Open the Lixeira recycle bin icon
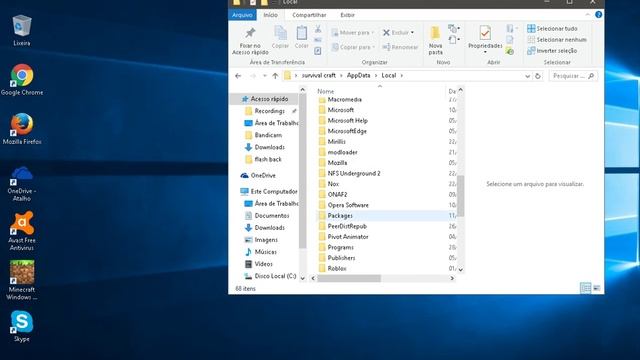The image size is (640, 360). click(22, 30)
